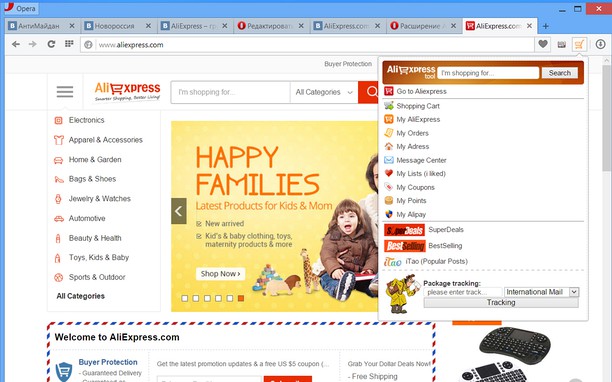This screenshot has width=612, height=382.
Task: Click the page vertical scrollbar thumb
Action: (x=606, y=117)
